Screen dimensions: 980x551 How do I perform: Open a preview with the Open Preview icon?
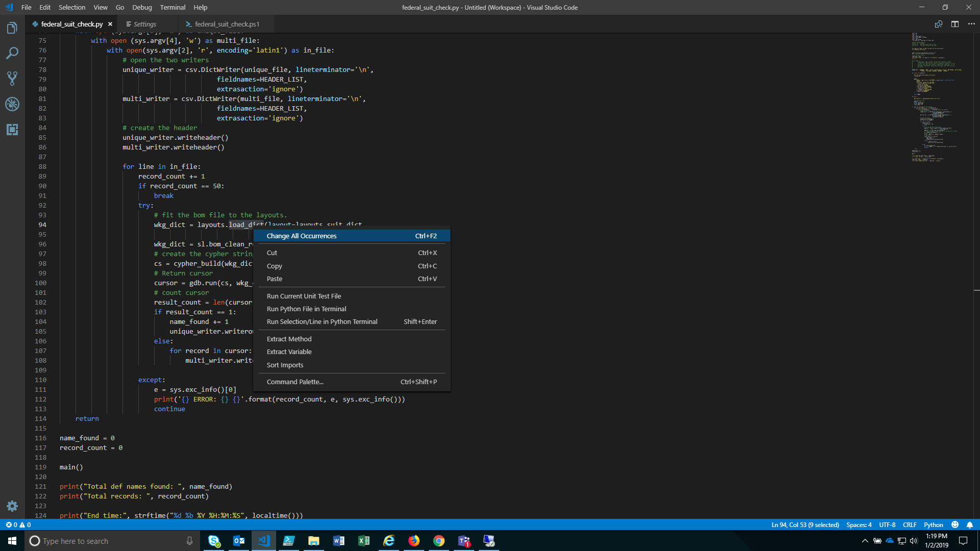938,24
